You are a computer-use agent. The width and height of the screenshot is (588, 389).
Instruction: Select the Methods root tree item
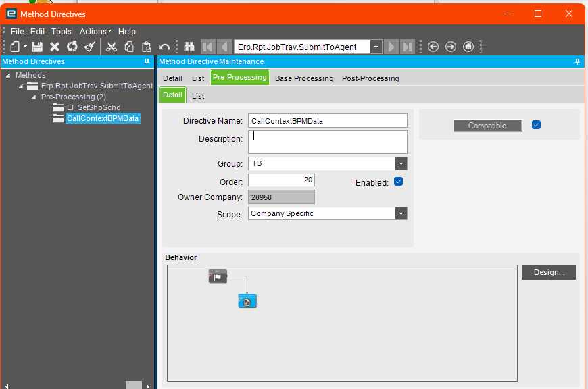coord(30,76)
